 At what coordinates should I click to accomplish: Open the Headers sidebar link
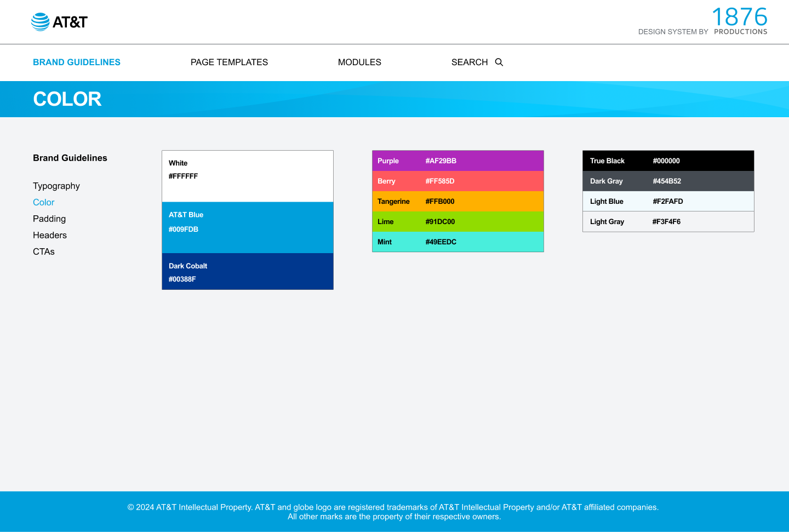[x=50, y=235]
